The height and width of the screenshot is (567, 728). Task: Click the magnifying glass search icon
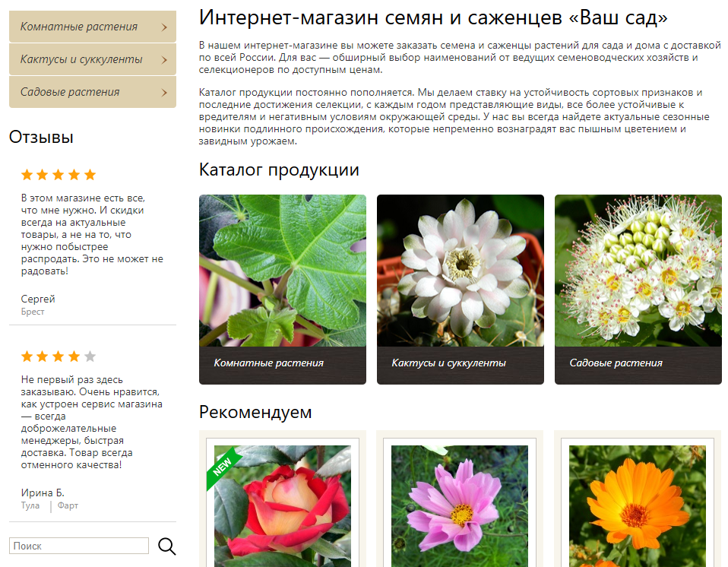click(166, 546)
